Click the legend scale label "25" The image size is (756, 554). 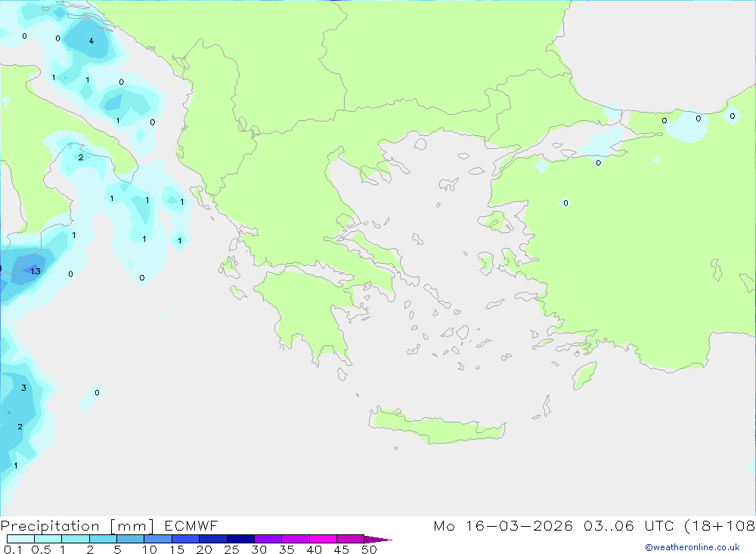231,549
